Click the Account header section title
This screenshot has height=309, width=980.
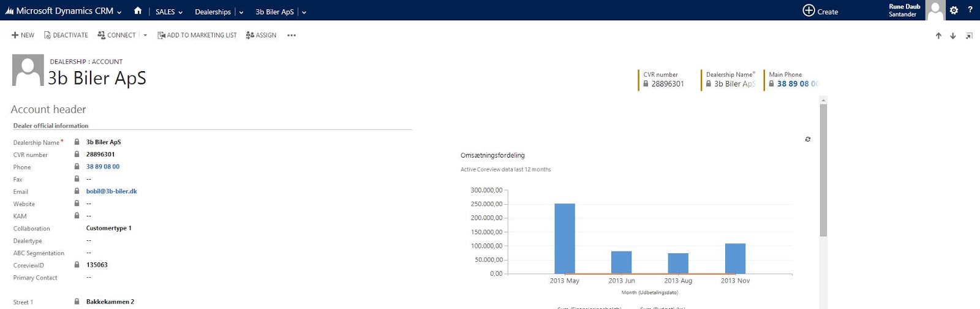pyautogui.click(x=48, y=109)
